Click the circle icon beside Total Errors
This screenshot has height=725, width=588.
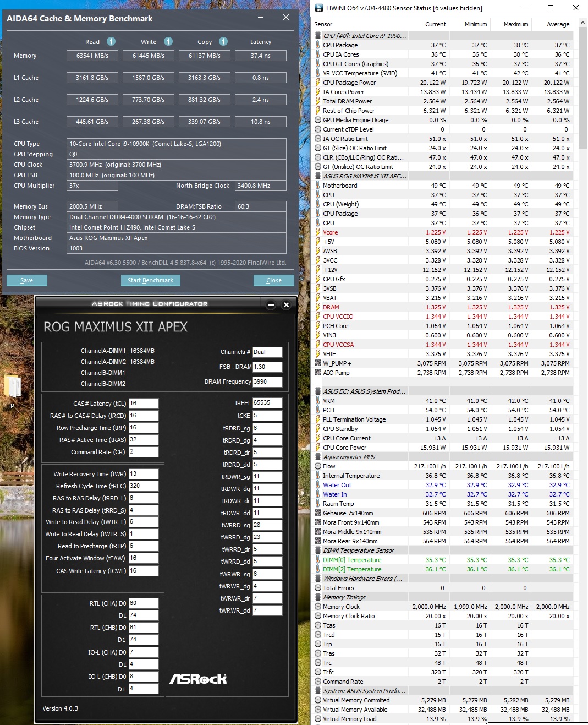[x=318, y=588]
